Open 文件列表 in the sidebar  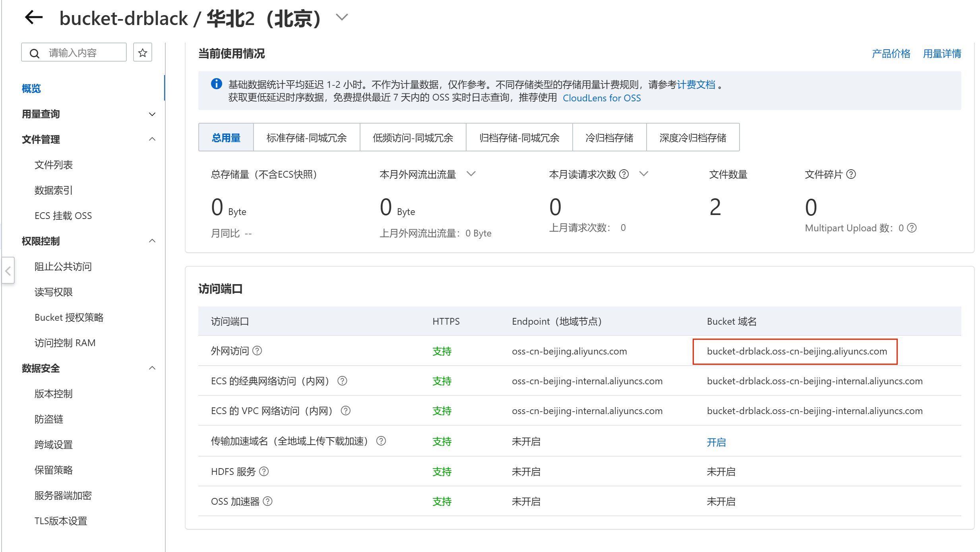pyautogui.click(x=54, y=165)
